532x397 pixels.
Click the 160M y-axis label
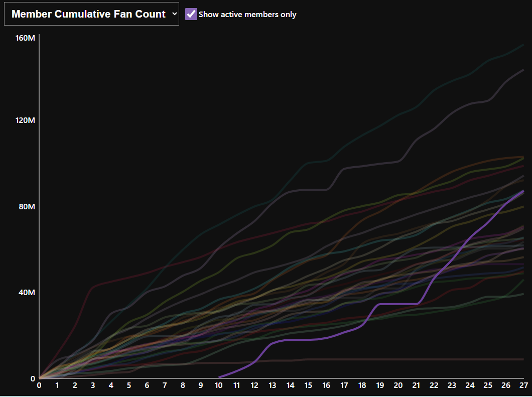25,38
